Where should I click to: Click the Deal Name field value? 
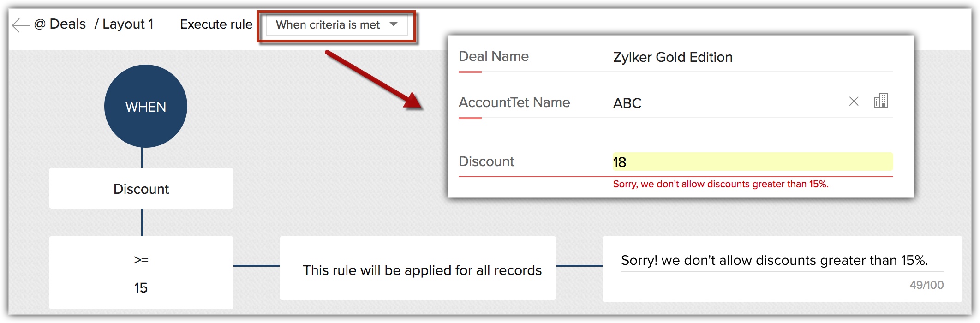(x=672, y=57)
